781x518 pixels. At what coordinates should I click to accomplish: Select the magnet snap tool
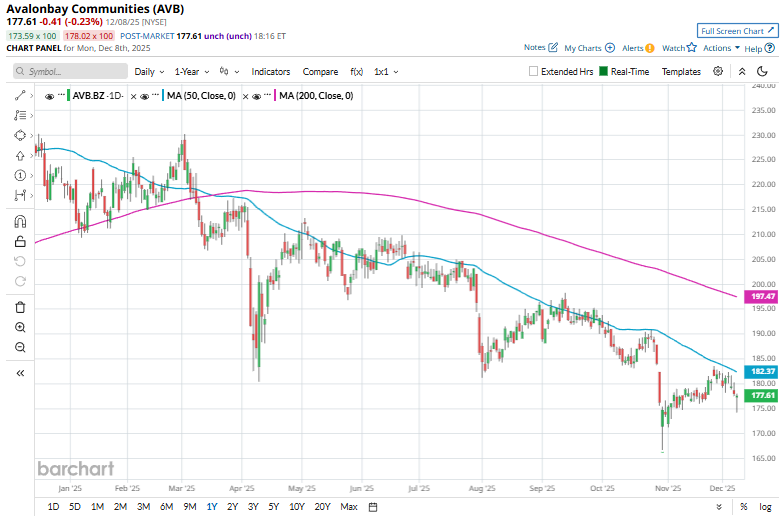tap(20, 221)
